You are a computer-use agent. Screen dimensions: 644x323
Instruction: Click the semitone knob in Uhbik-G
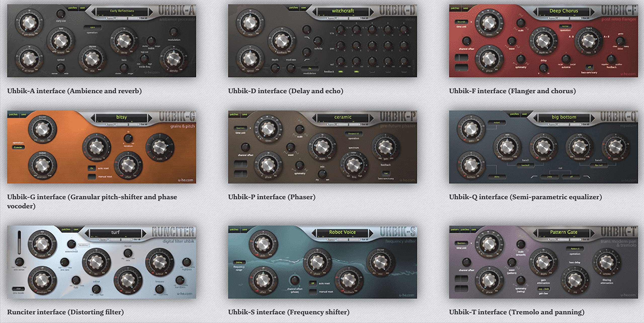click(97, 148)
